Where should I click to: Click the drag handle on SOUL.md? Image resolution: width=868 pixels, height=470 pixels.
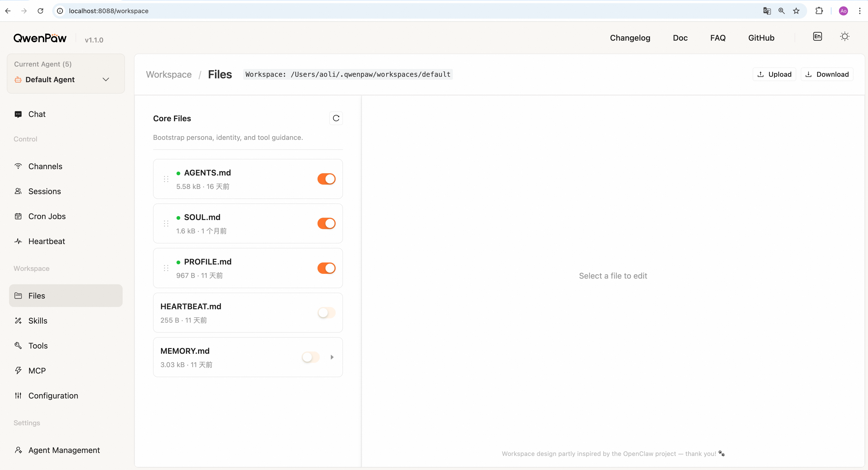pos(166,223)
